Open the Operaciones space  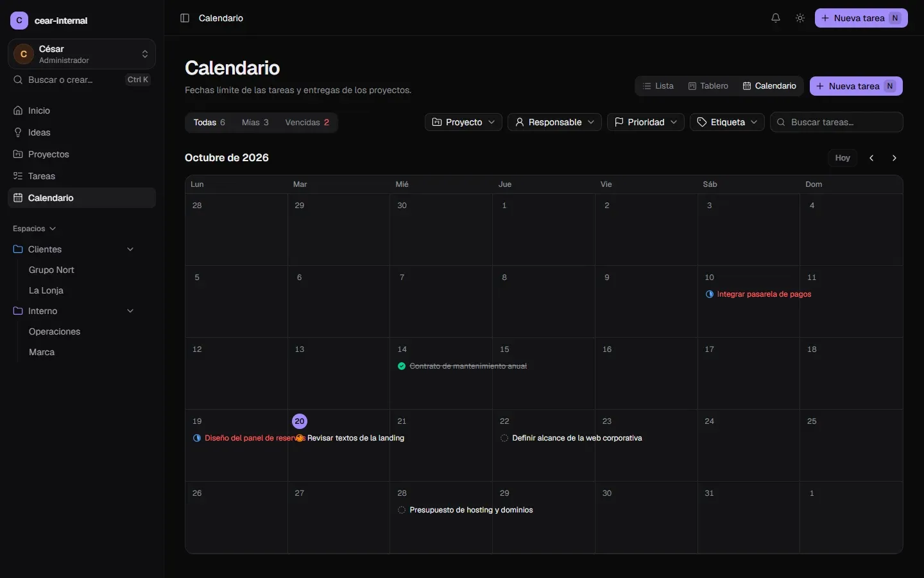(x=55, y=331)
